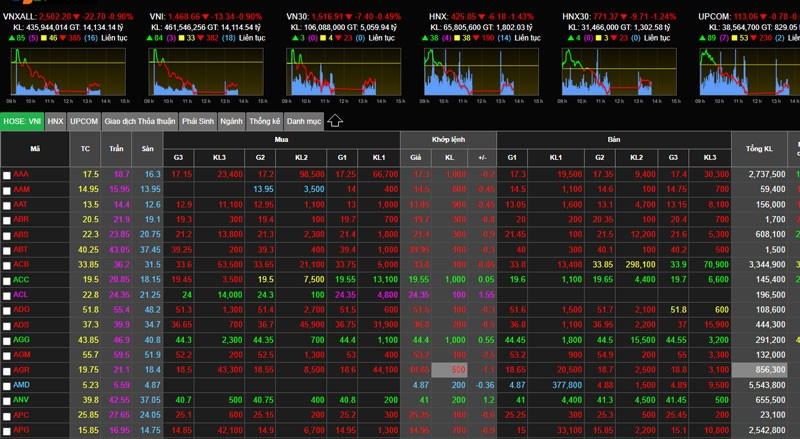Open the HNX30 index chart
Screen dimensions: 800x439
tap(619, 72)
